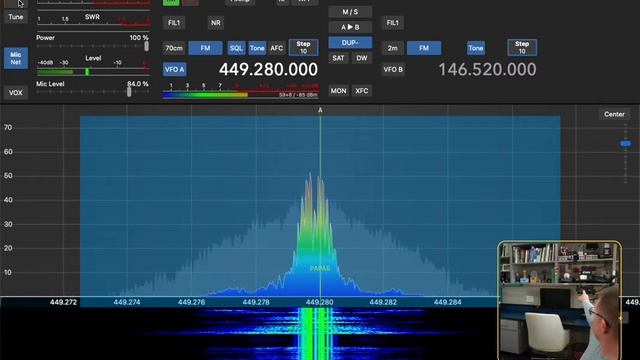Image resolution: width=640 pixels, height=360 pixels.
Task: Select VFO B
Action: [393, 69]
